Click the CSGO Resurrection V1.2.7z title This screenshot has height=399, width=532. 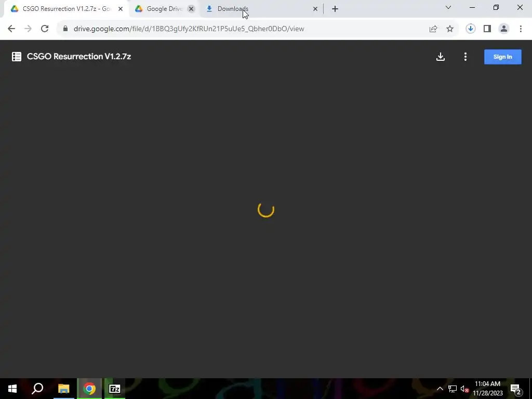pos(79,56)
